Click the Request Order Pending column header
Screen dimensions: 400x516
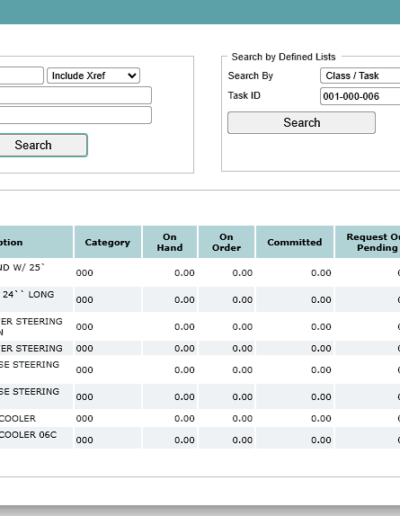coord(368,242)
